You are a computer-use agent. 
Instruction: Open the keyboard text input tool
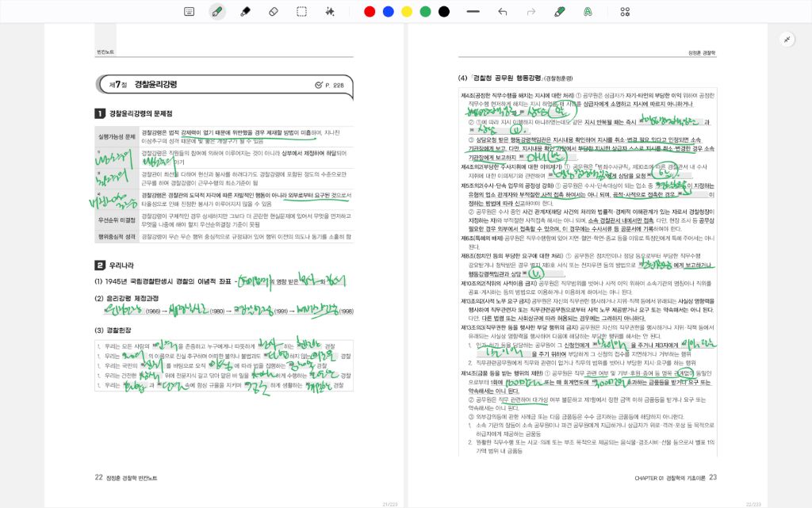point(189,12)
